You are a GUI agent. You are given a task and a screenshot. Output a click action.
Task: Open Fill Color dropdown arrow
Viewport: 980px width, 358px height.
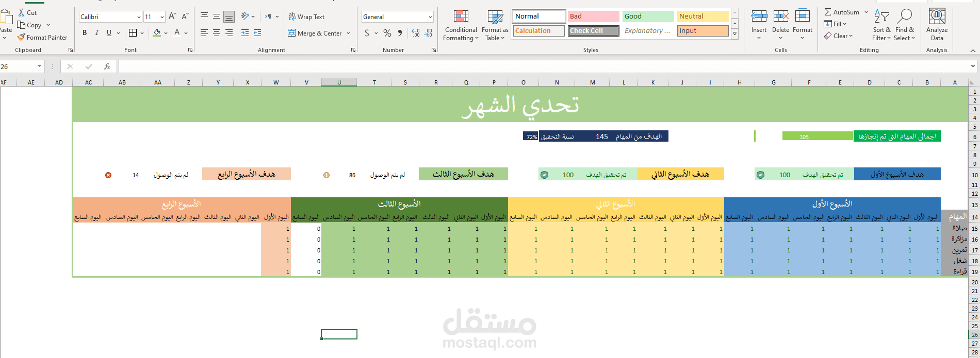166,33
